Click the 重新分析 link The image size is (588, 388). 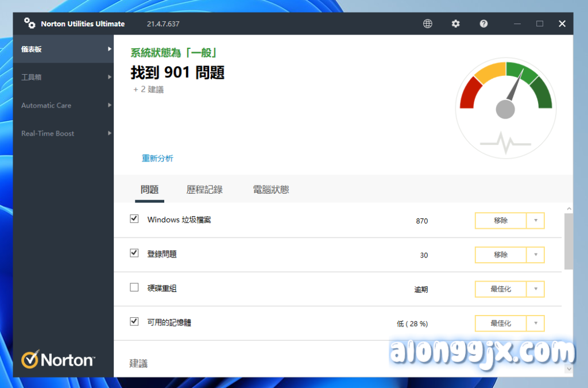coord(157,158)
